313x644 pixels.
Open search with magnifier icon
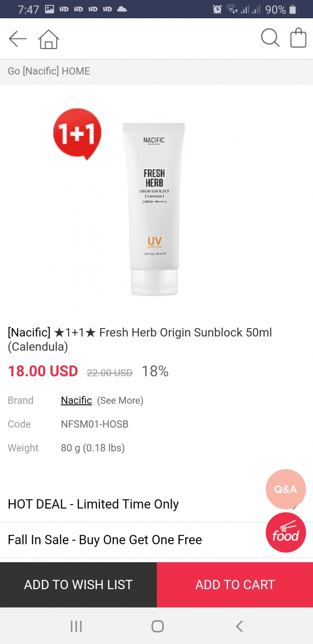(270, 38)
